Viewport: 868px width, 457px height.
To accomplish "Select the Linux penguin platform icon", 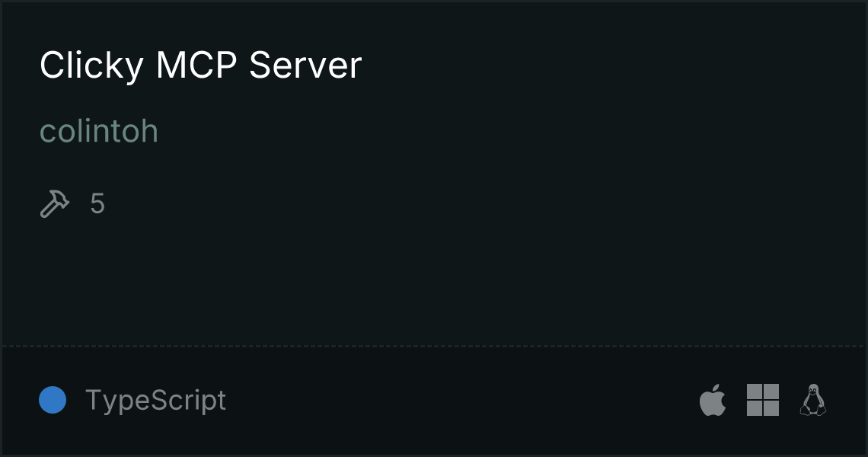I will pyautogui.click(x=813, y=400).
